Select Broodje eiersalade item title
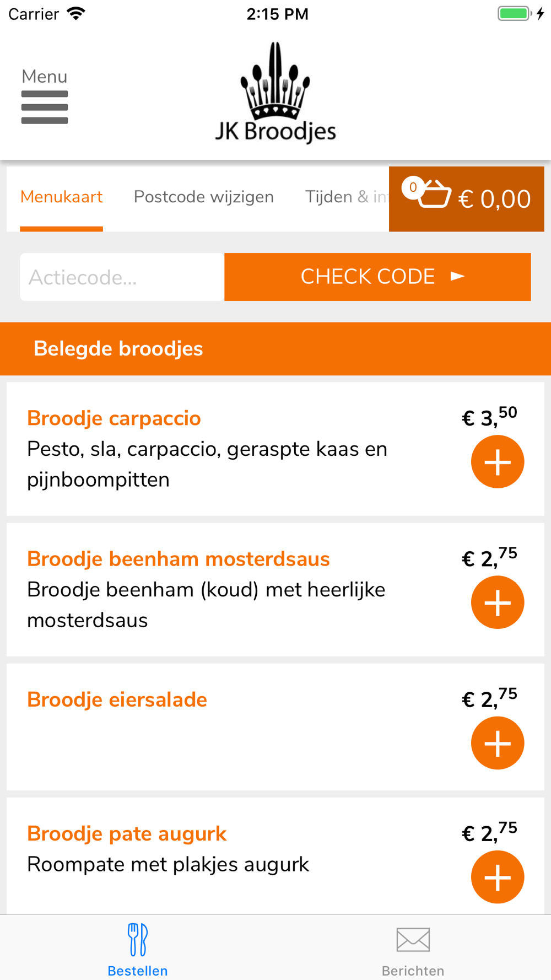This screenshot has height=980, width=551. [117, 699]
